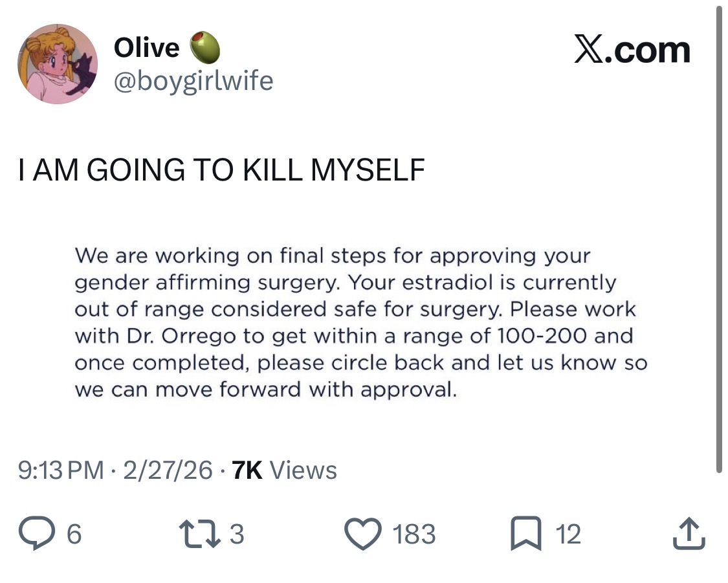
Task: Like the tweet with the heart icon
Action: [363, 534]
